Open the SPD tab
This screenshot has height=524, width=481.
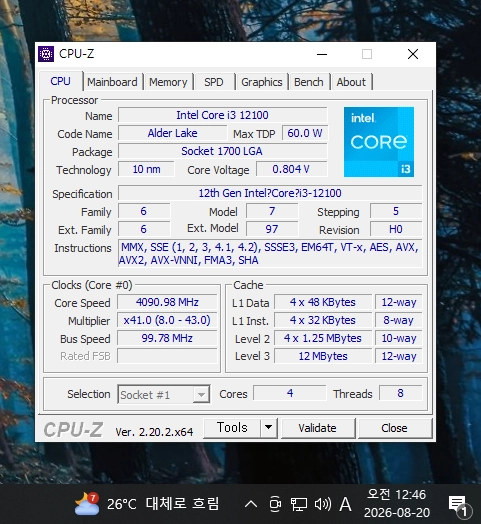(x=214, y=82)
